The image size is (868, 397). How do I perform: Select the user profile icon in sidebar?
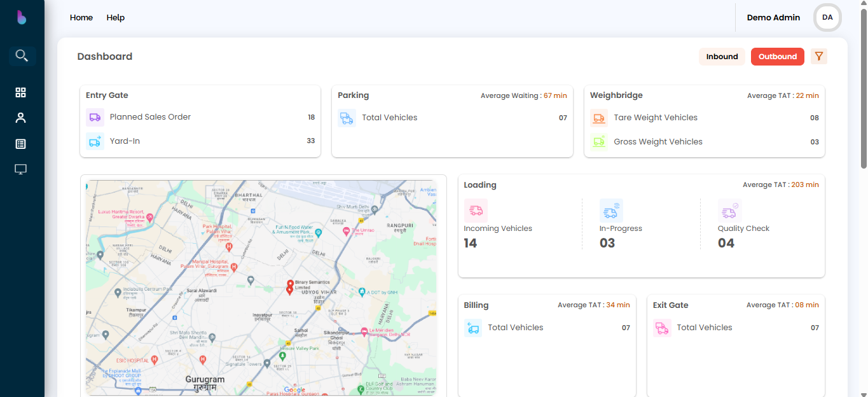pos(21,118)
